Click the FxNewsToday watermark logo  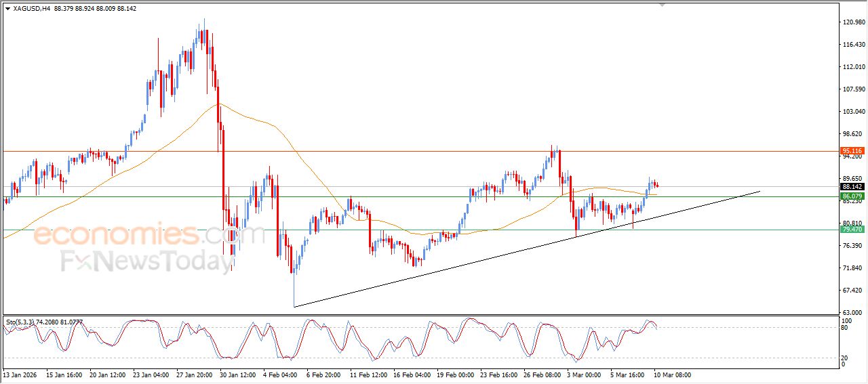[x=146, y=261]
